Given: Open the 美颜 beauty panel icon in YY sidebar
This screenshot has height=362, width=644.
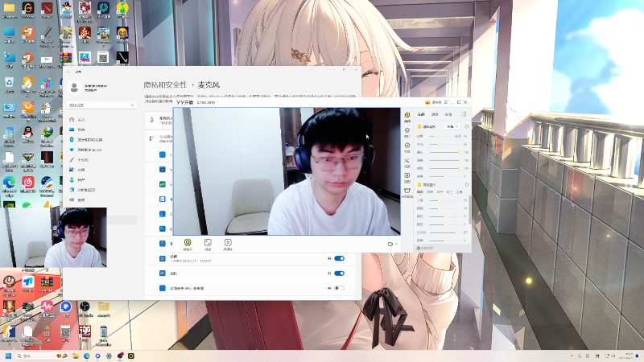Looking at the screenshot, I should tap(407, 117).
